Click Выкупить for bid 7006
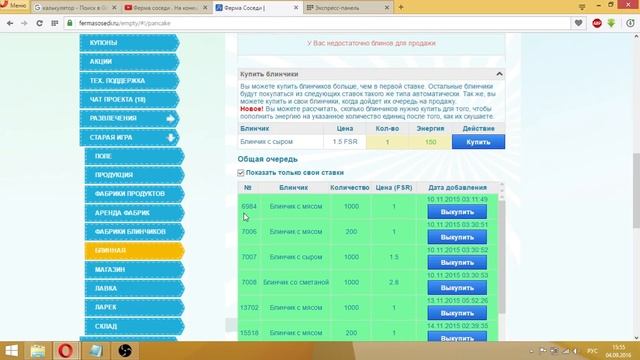The height and width of the screenshot is (360, 640). (x=457, y=238)
